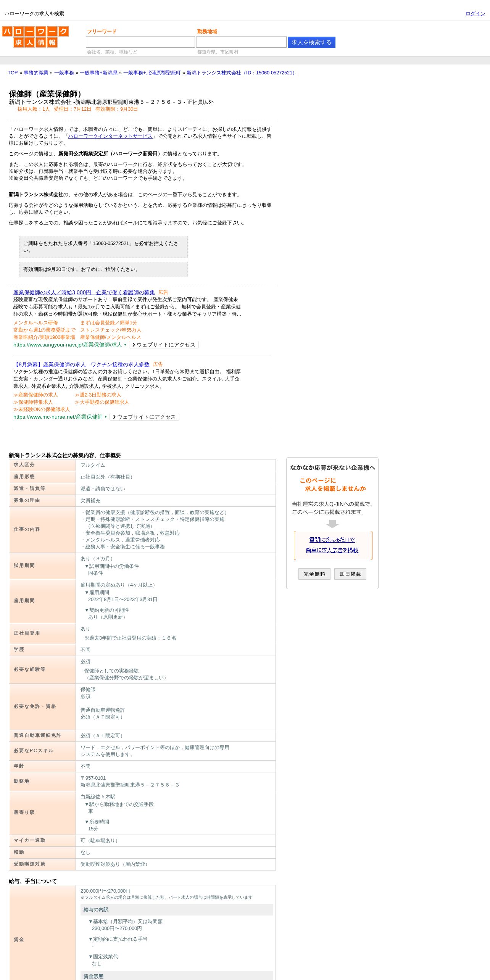This screenshot has width=490, height=980.
Task: Click 可（駐車場あり） car commute value
Action: [100, 841]
